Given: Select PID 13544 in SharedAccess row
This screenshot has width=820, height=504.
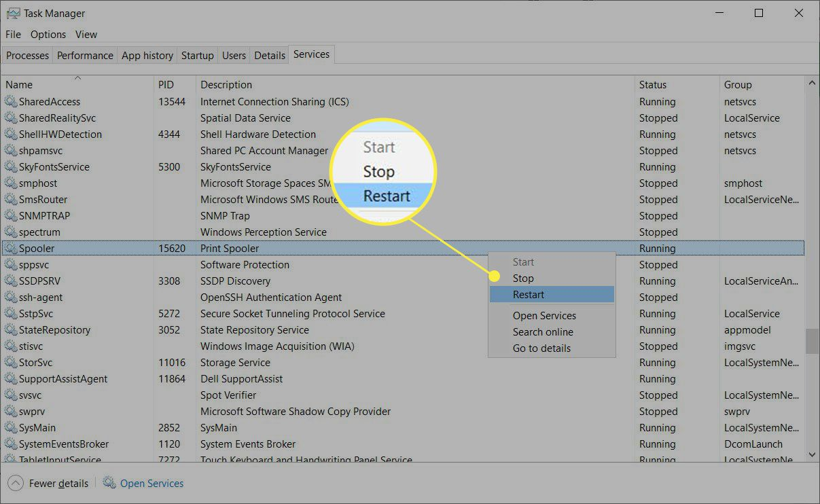Looking at the screenshot, I should (x=172, y=102).
